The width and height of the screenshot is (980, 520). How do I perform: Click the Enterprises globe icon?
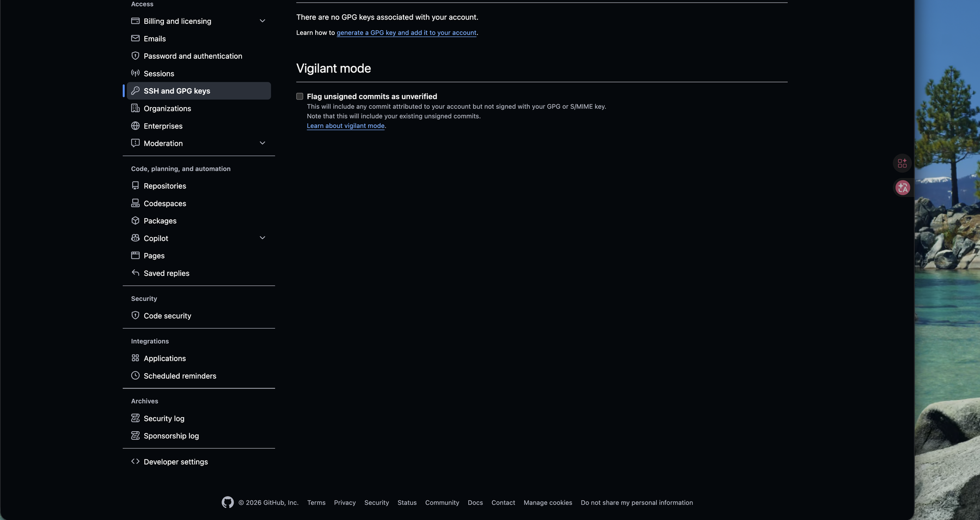(135, 126)
